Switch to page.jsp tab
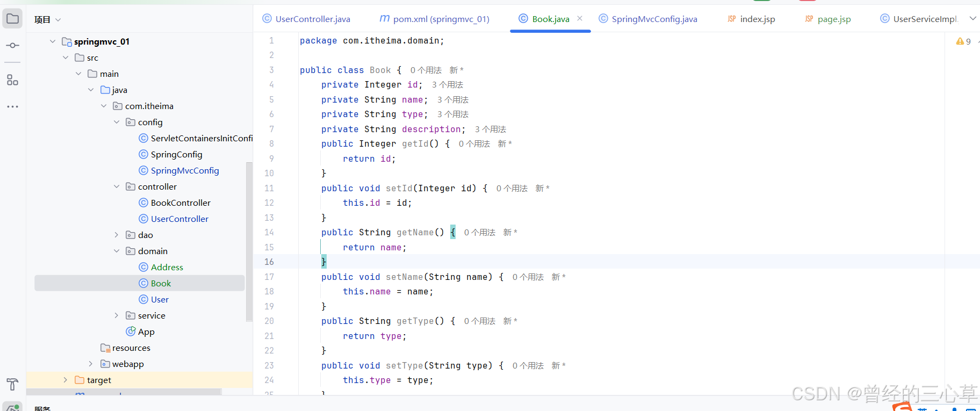 tap(828, 19)
